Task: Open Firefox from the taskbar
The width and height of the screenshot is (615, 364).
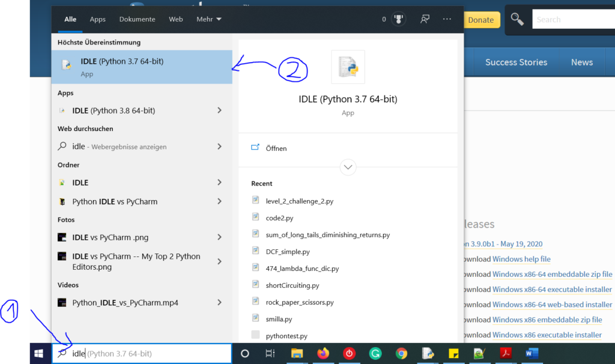Action: pos(323,354)
